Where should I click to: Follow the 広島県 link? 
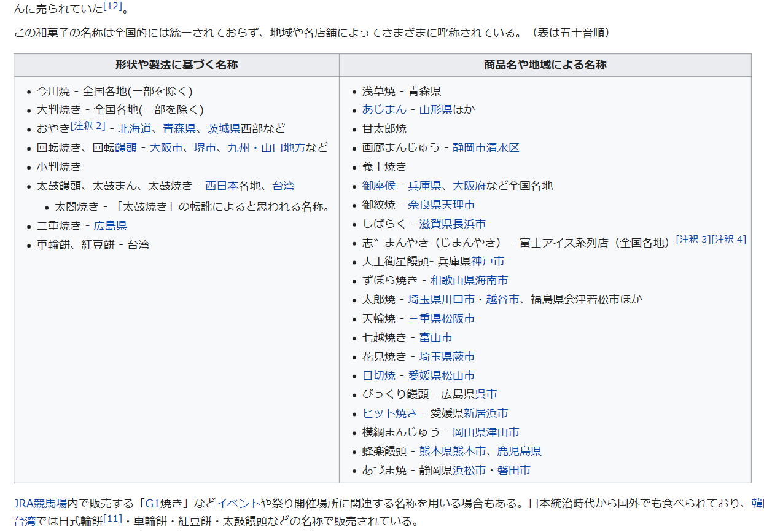[x=110, y=226]
